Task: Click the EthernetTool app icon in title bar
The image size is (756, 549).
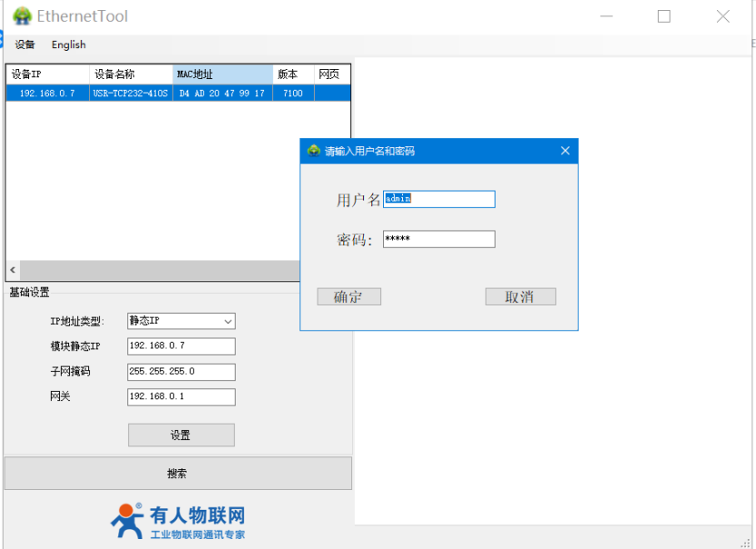Action: [x=22, y=16]
